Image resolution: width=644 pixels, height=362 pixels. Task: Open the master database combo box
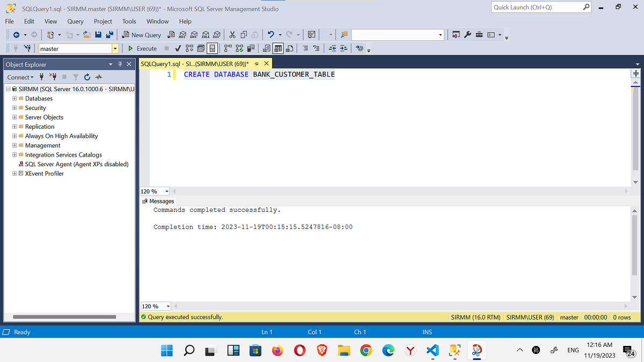click(x=114, y=48)
